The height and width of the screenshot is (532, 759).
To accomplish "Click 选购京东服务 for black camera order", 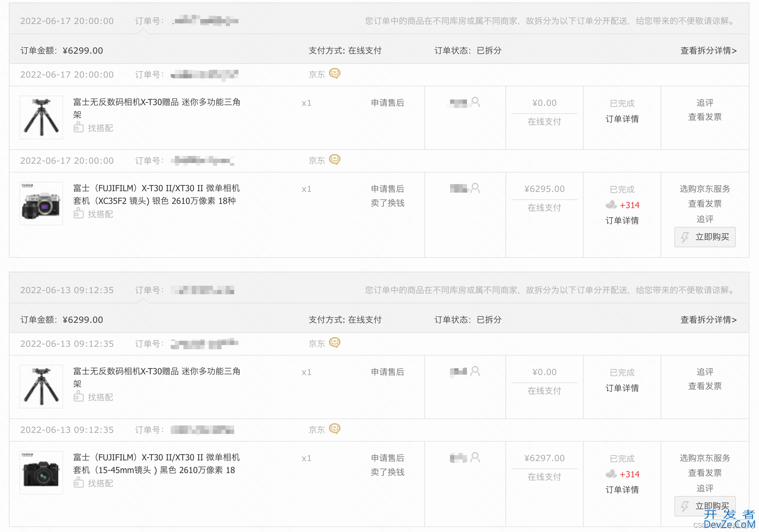I will [x=705, y=458].
